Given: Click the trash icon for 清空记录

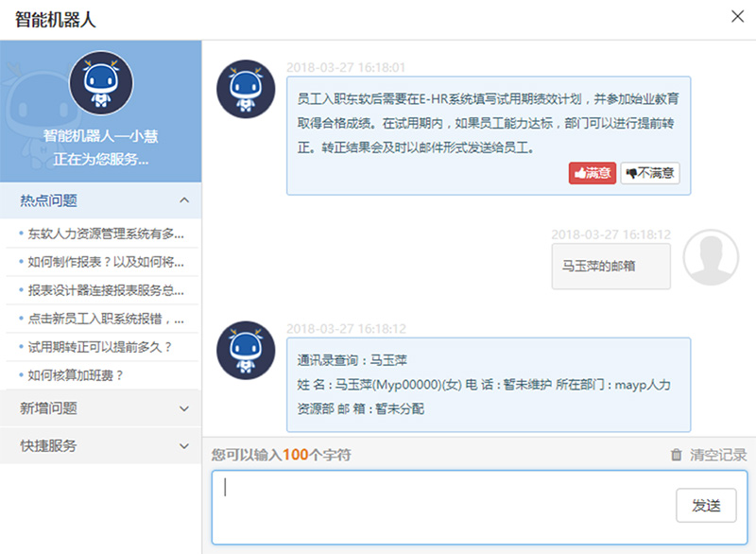Looking at the screenshot, I should 677,455.
